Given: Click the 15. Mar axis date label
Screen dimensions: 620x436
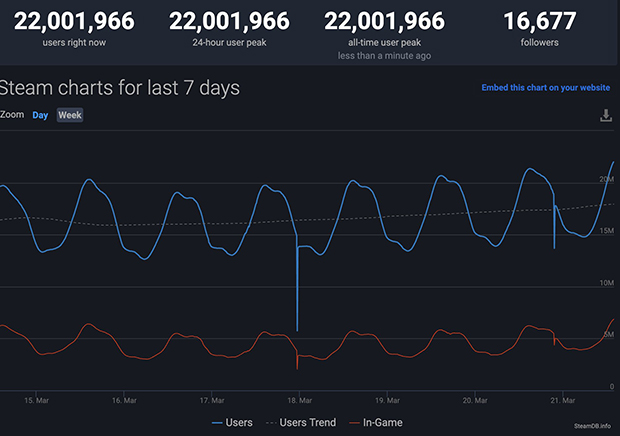Looking at the screenshot, I should [36, 400].
